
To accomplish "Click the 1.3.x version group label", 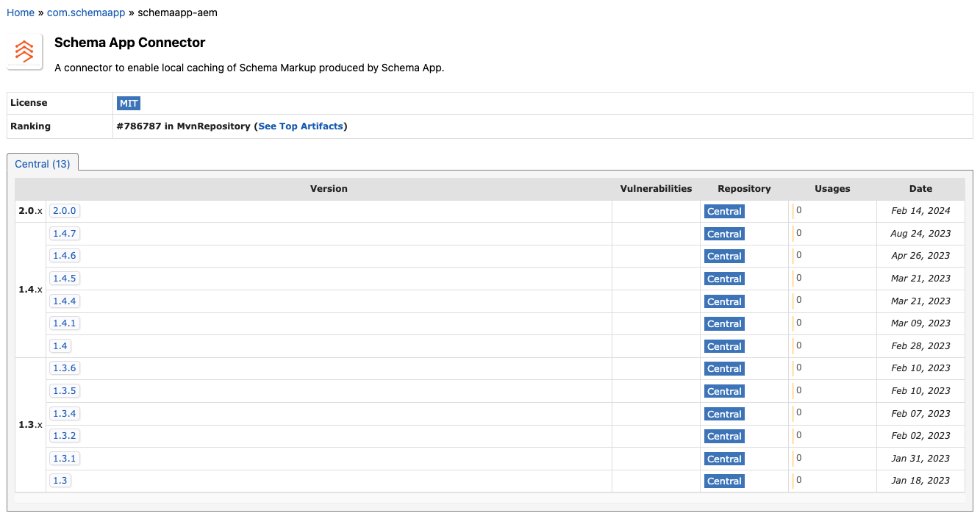I will [30, 425].
